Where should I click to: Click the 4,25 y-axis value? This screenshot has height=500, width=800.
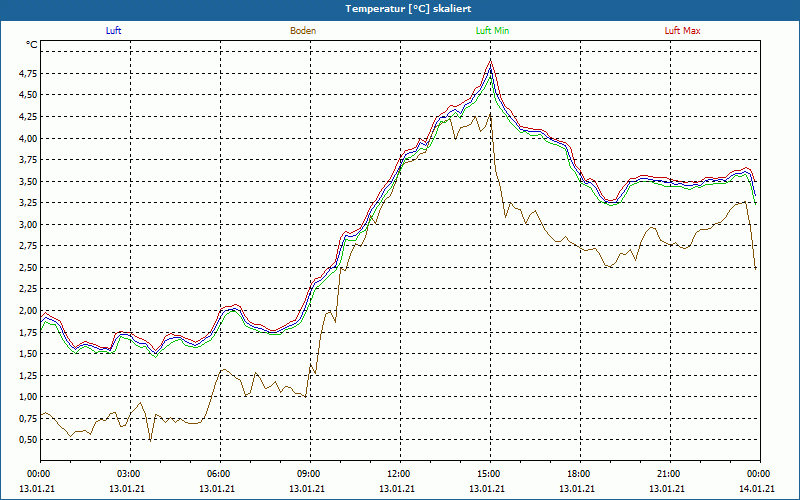pos(28,117)
